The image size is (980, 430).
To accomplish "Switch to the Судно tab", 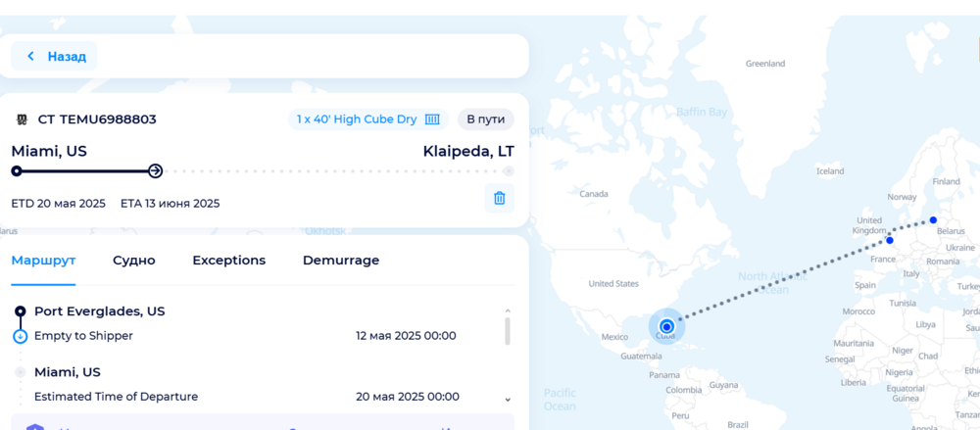I will click(x=133, y=261).
